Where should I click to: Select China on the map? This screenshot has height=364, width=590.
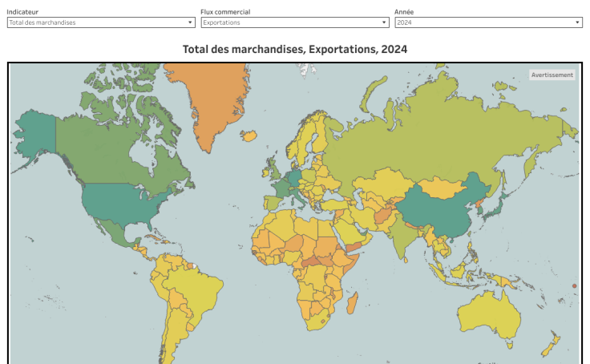tap(436, 212)
